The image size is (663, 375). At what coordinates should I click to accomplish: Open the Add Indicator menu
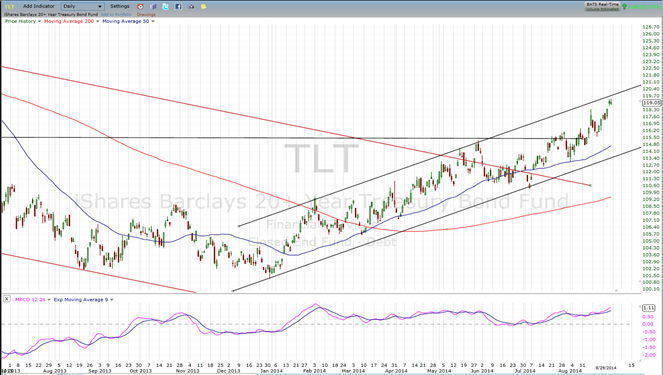(38, 6)
